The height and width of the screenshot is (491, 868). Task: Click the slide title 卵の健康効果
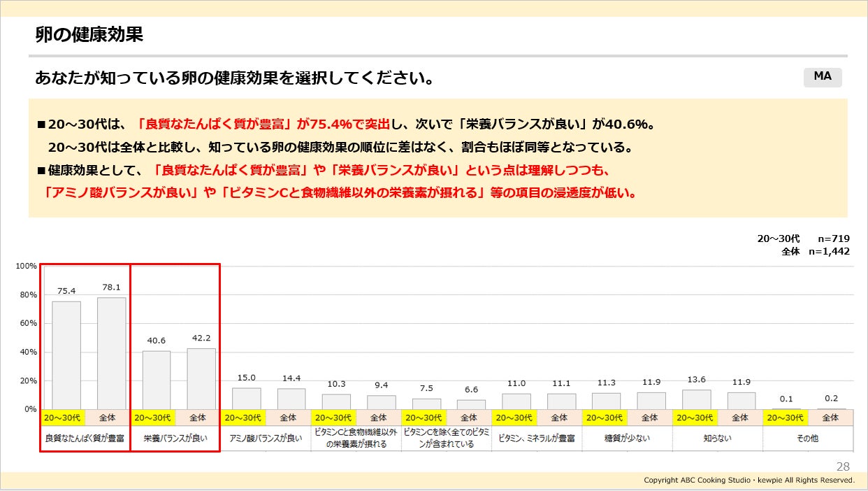(89, 35)
